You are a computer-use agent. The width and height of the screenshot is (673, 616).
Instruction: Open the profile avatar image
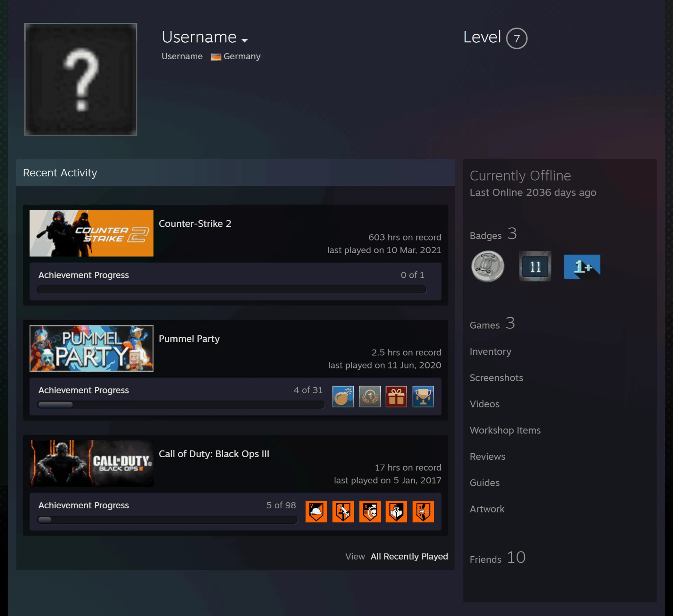[81, 79]
